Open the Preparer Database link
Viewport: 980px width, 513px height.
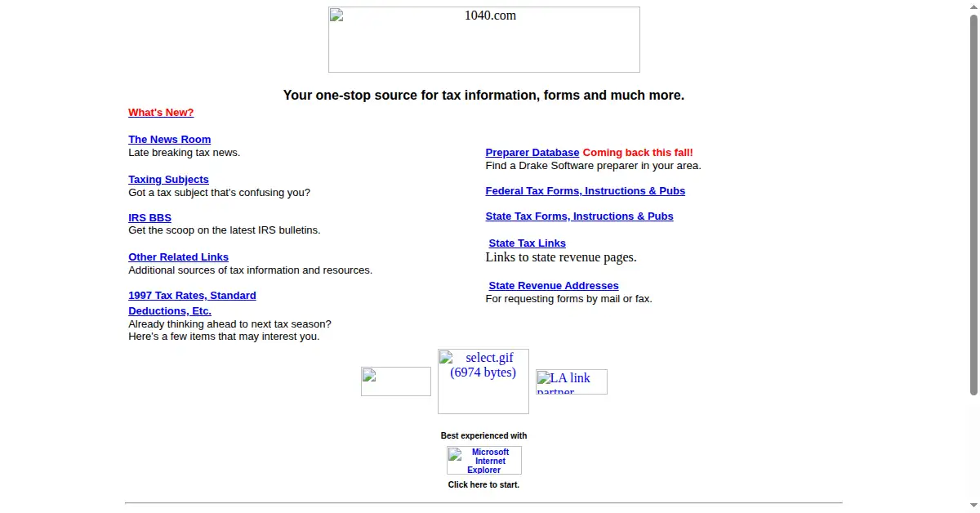pyautogui.click(x=532, y=153)
